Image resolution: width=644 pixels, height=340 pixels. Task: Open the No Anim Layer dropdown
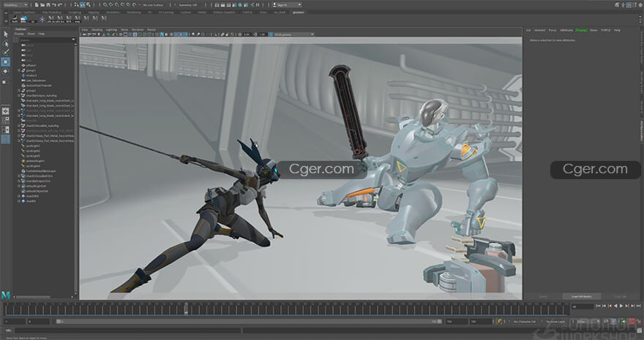tap(555, 322)
